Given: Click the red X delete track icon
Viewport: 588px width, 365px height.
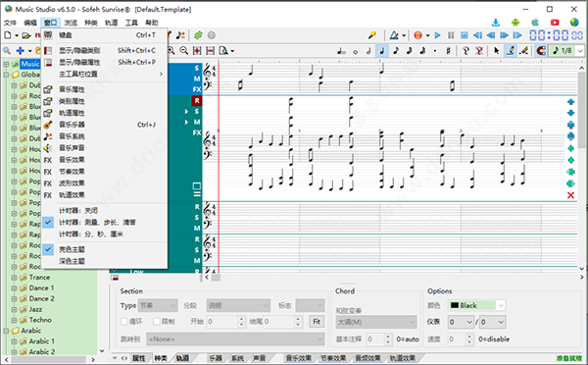Looking at the screenshot, I should pos(570,195).
